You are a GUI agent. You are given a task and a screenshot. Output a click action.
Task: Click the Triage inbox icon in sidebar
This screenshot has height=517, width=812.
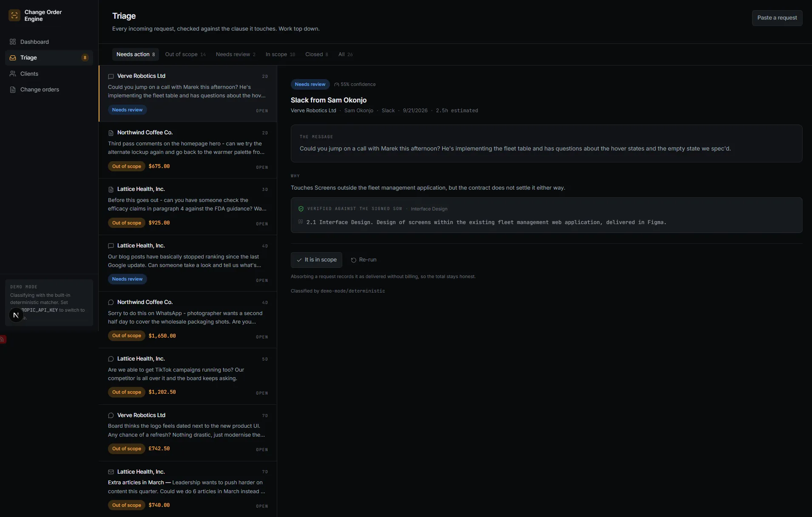(13, 57)
